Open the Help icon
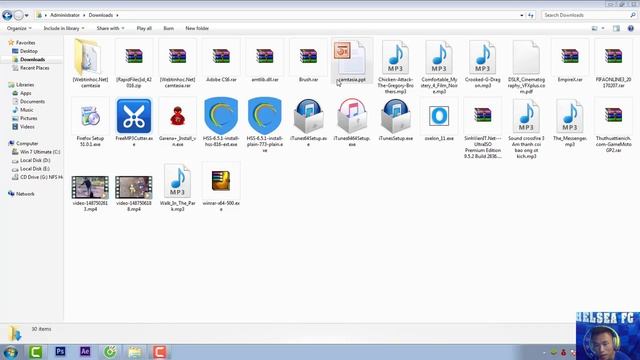Image resolution: width=640 pixels, height=360 pixels. (631, 28)
